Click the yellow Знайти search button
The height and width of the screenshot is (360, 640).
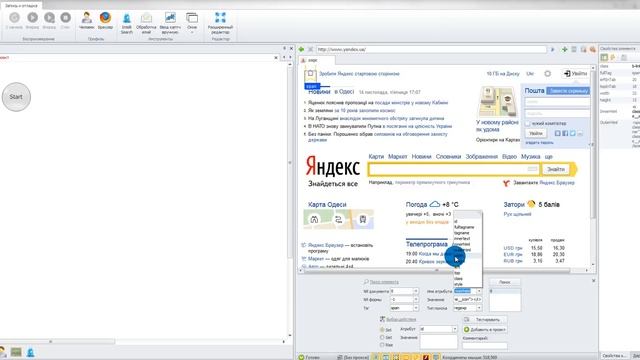(x=556, y=169)
